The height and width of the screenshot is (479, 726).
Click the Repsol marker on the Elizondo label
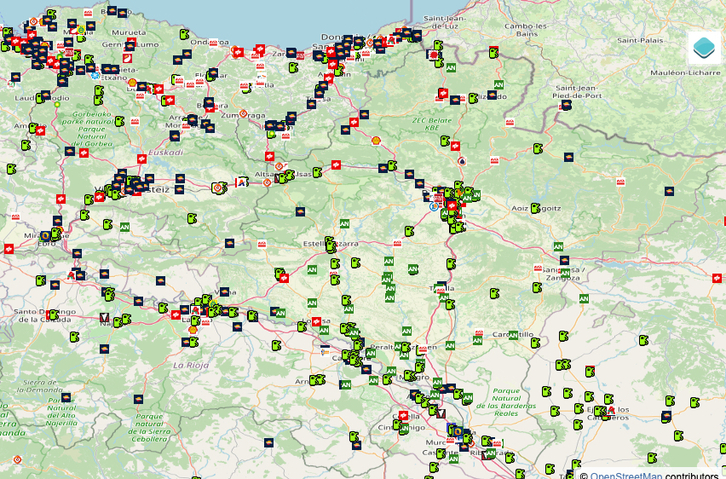[x=492, y=95]
